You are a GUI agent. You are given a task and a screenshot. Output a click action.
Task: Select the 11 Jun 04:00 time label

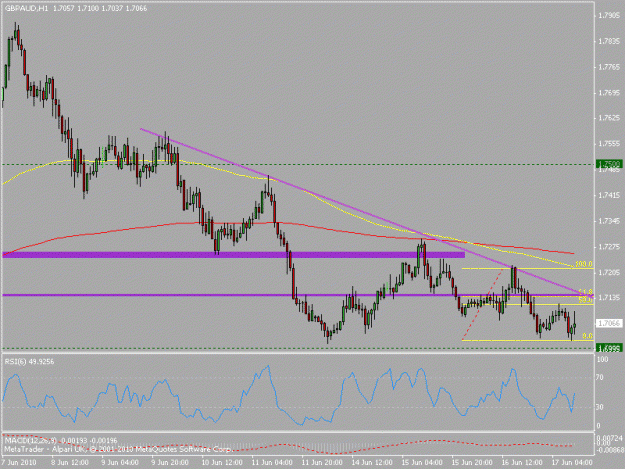272,463
